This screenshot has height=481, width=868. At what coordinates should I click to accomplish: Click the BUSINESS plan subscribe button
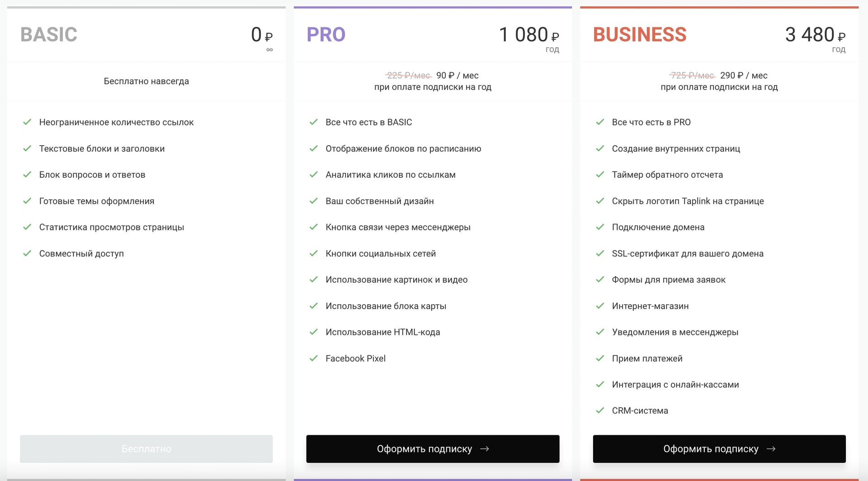pyautogui.click(x=719, y=448)
